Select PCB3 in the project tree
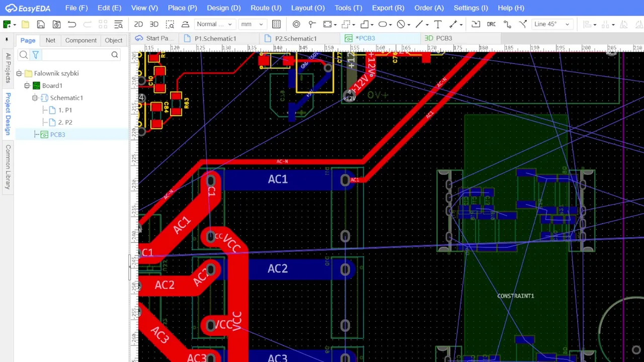 [x=57, y=134]
